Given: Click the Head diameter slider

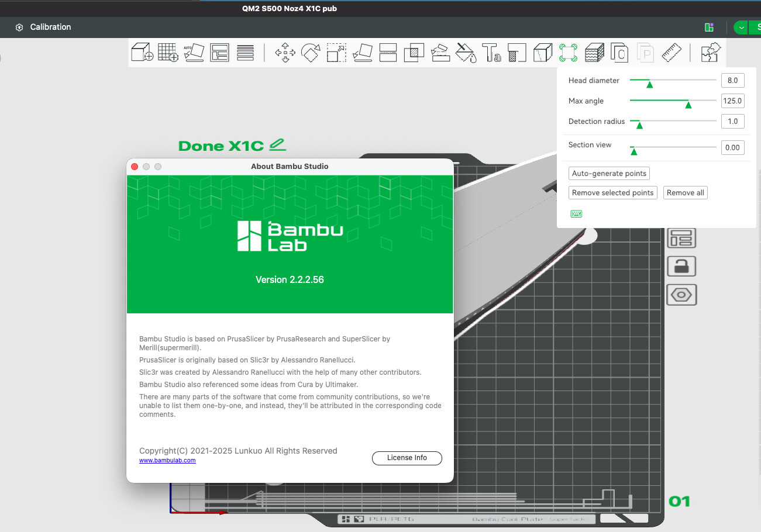Looking at the screenshot, I should coord(673,81).
